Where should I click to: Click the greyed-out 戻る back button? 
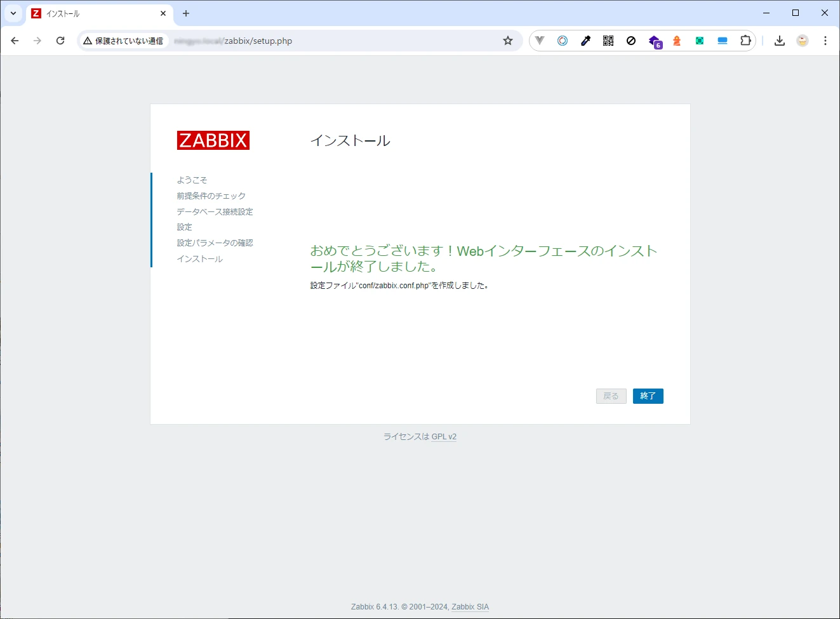pyautogui.click(x=611, y=396)
